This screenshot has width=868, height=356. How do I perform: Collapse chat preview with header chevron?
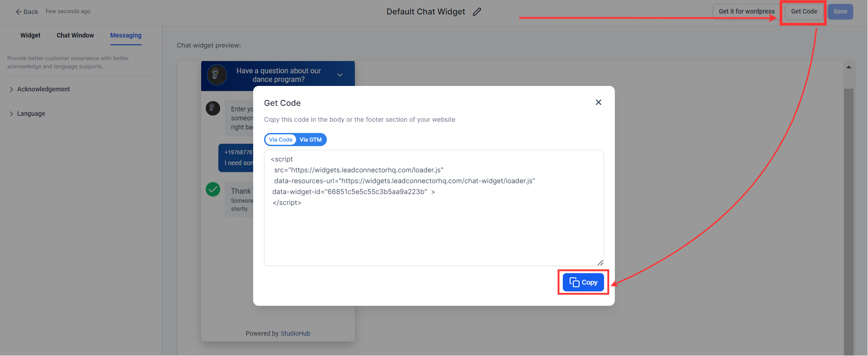pos(340,75)
